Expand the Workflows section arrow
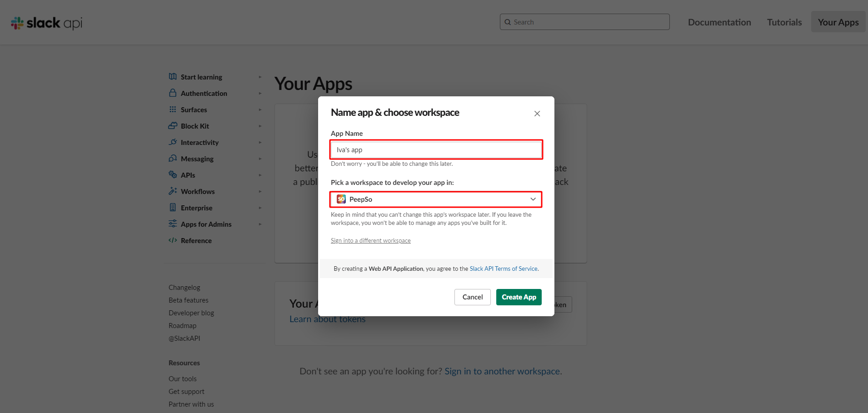Viewport: 868px width, 413px height. tap(260, 191)
